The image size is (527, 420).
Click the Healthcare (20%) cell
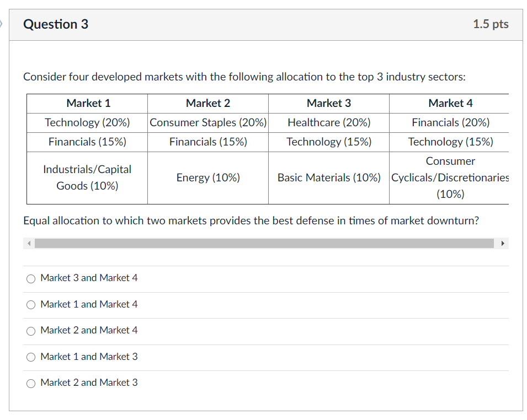(x=329, y=123)
